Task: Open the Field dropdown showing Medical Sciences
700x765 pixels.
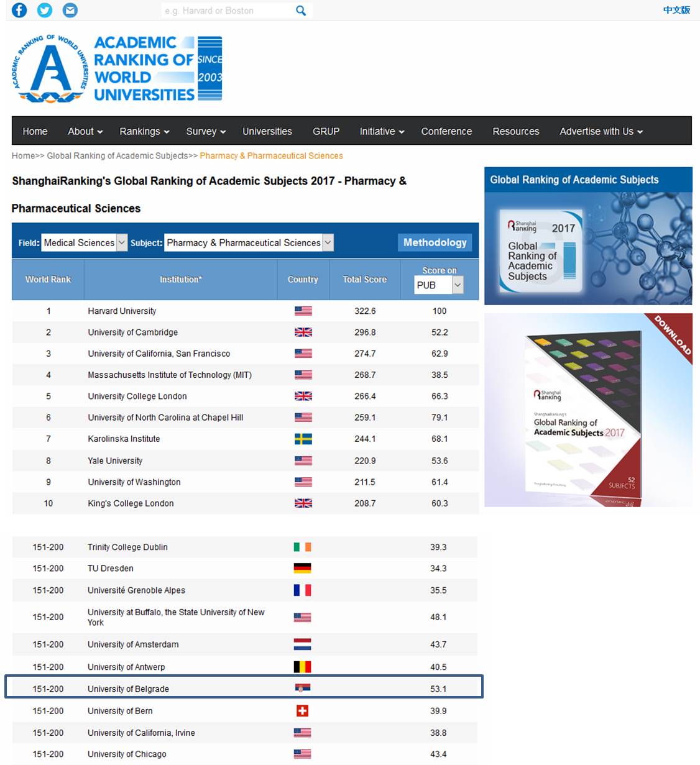Action: 85,242
